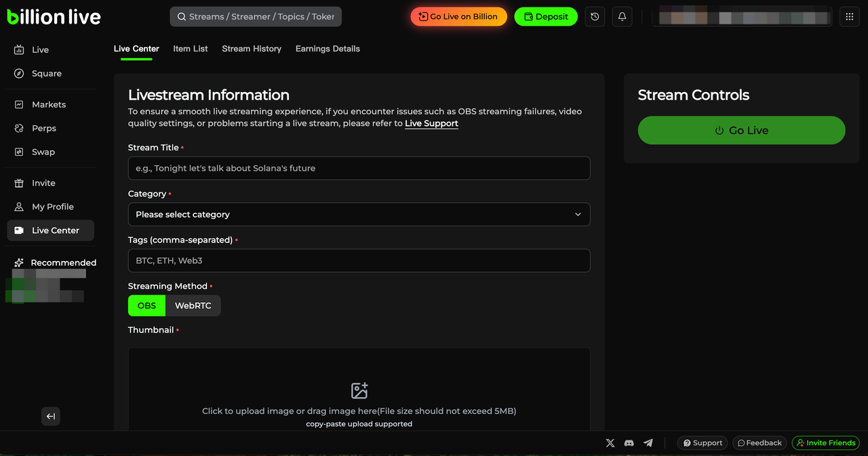Select OBS streaming method

click(146, 306)
